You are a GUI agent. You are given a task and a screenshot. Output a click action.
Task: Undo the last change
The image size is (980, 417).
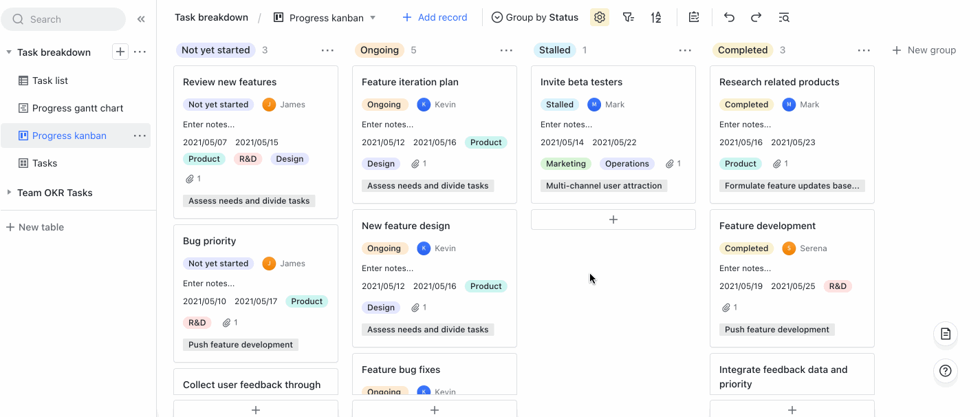click(728, 17)
